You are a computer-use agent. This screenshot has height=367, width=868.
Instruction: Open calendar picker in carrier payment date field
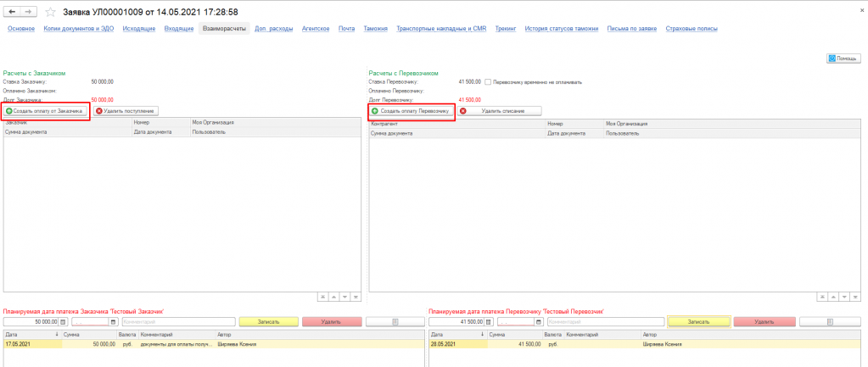(539, 322)
